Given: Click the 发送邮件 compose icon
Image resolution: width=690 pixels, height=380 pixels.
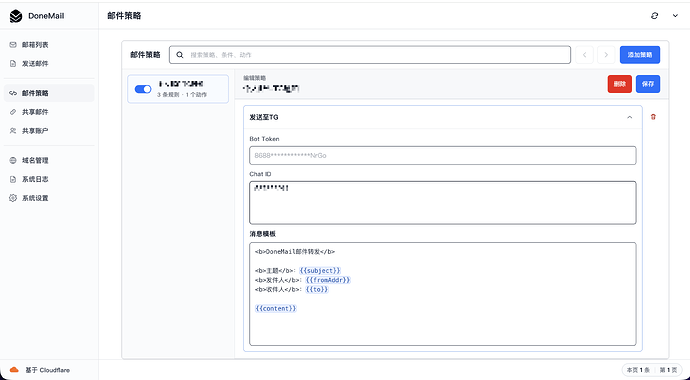Looking at the screenshot, I should 13,64.
